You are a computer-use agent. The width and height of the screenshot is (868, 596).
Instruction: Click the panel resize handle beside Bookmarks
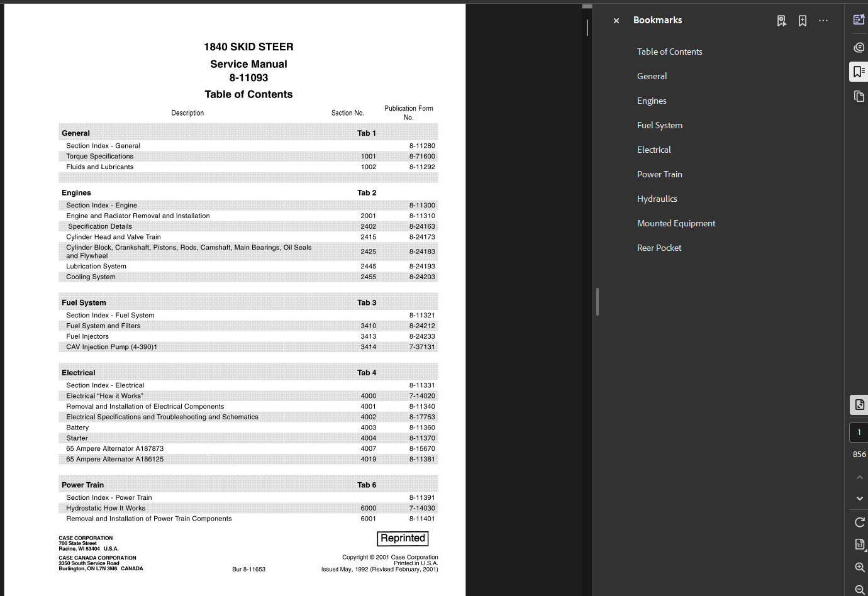598,302
